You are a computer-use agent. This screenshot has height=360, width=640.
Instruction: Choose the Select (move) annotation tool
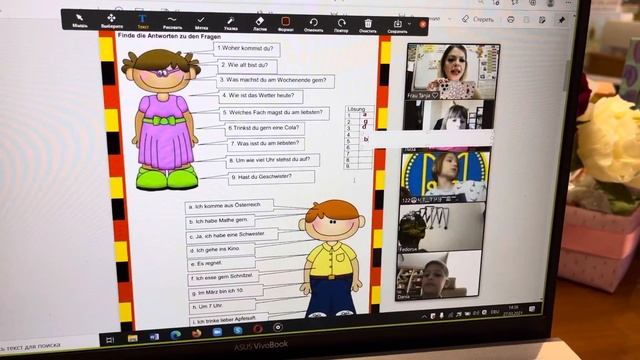[x=111, y=21]
